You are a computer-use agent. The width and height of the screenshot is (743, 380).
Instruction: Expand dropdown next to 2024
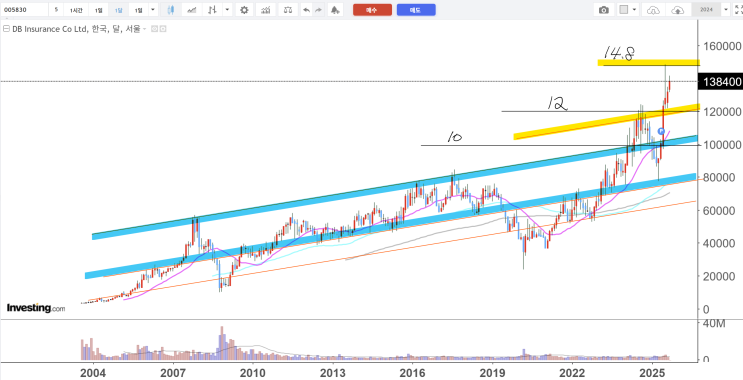[726, 9]
